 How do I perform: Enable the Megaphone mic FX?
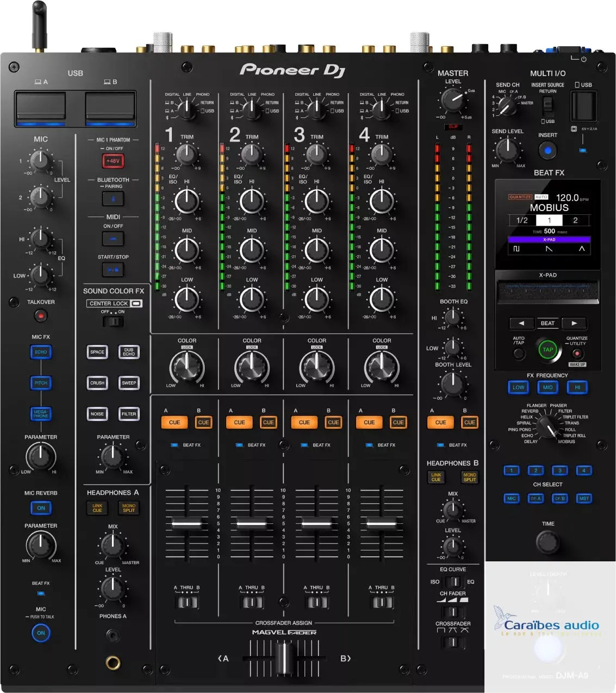[x=41, y=414]
